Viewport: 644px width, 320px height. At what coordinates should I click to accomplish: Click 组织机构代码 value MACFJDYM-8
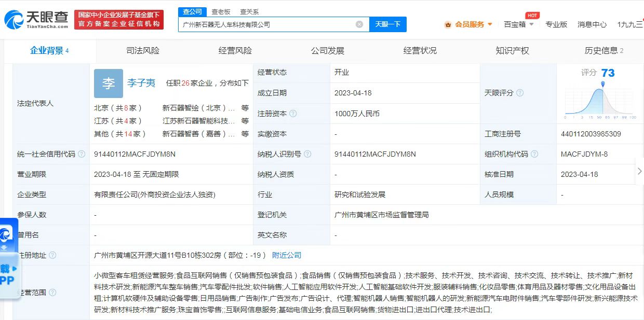[x=584, y=154]
